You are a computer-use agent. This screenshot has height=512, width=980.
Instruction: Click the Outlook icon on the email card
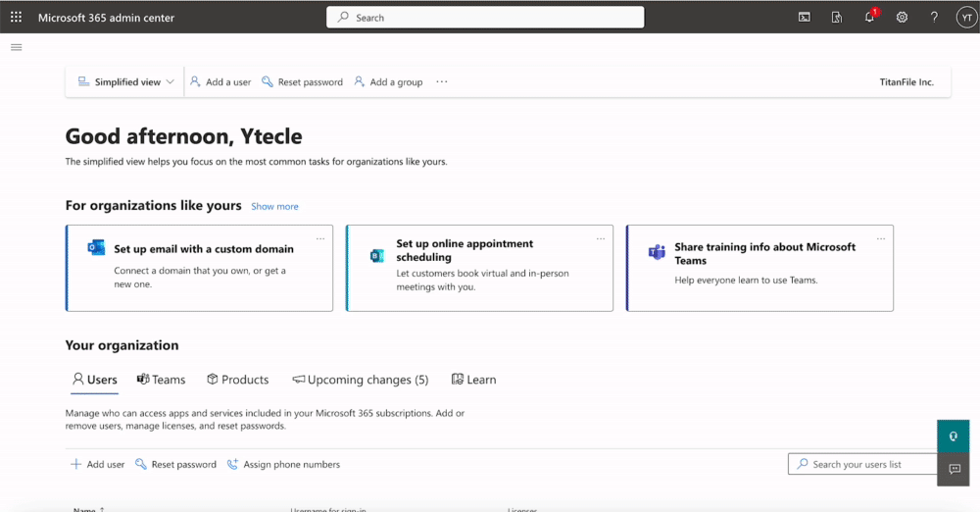click(x=96, y=247)
